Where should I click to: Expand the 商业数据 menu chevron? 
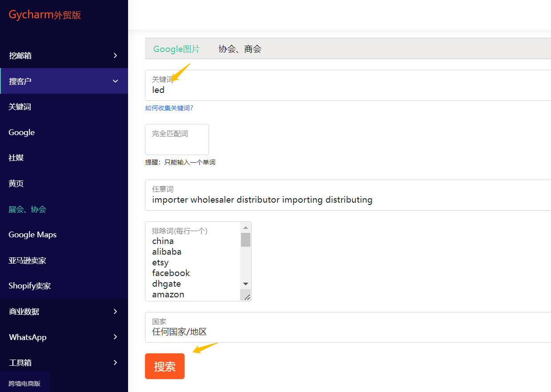[x=115, y=312]
